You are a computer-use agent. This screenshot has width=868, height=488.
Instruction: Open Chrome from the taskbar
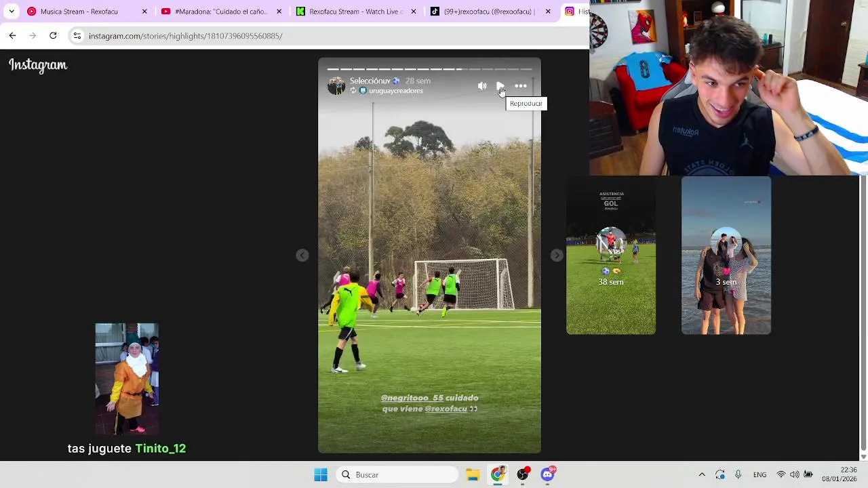[x=498, y=474]
